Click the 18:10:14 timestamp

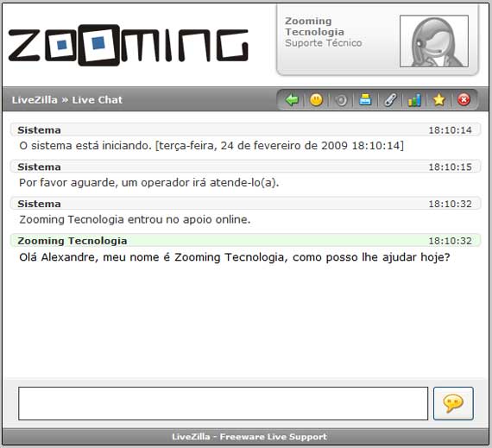(x=451, y=130)
